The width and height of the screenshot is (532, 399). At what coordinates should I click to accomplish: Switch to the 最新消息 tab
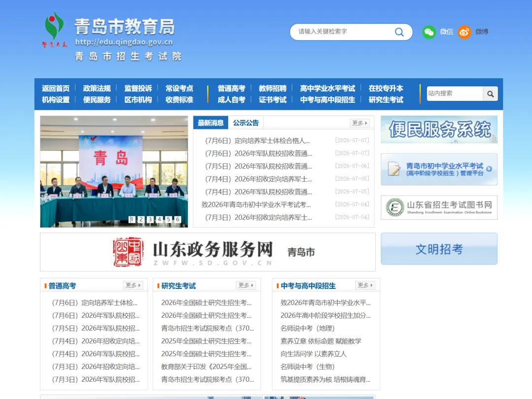(211, 123)
